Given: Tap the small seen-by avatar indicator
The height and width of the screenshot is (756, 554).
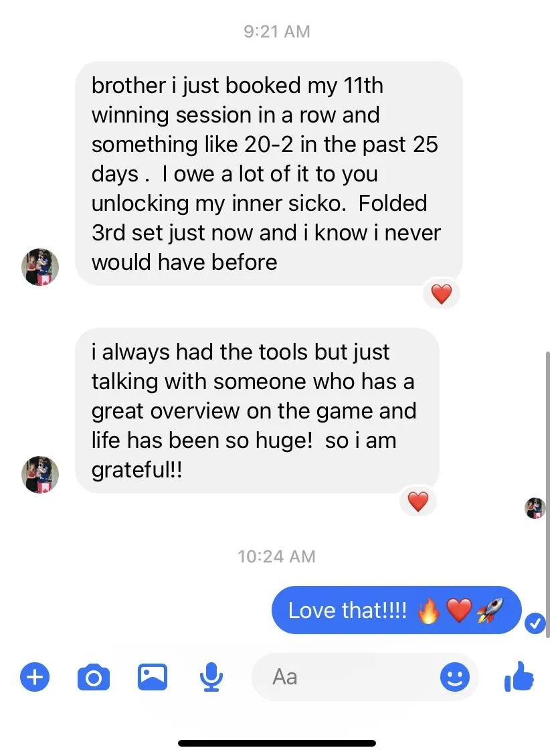Looking at the screenshot, I should coord(535,508).
